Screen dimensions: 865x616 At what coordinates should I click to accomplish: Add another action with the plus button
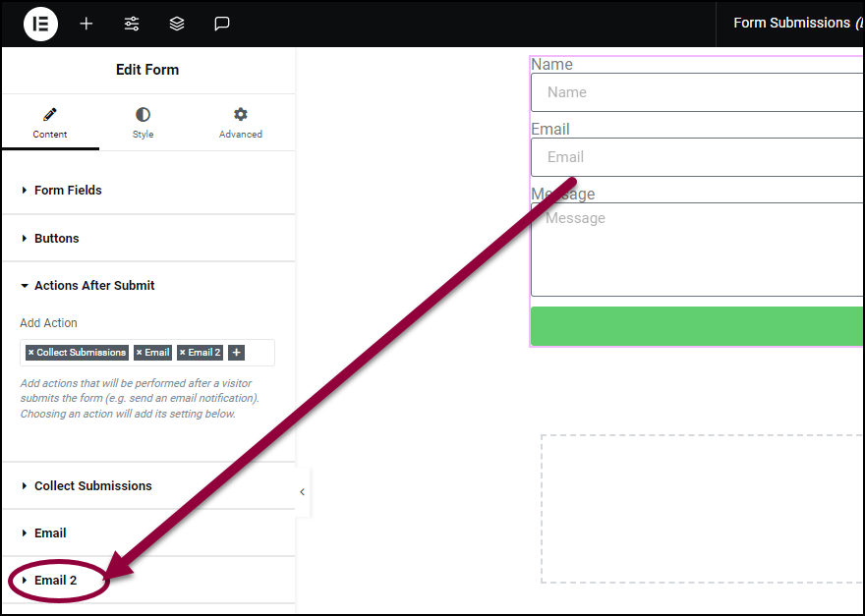pos(236,353)
